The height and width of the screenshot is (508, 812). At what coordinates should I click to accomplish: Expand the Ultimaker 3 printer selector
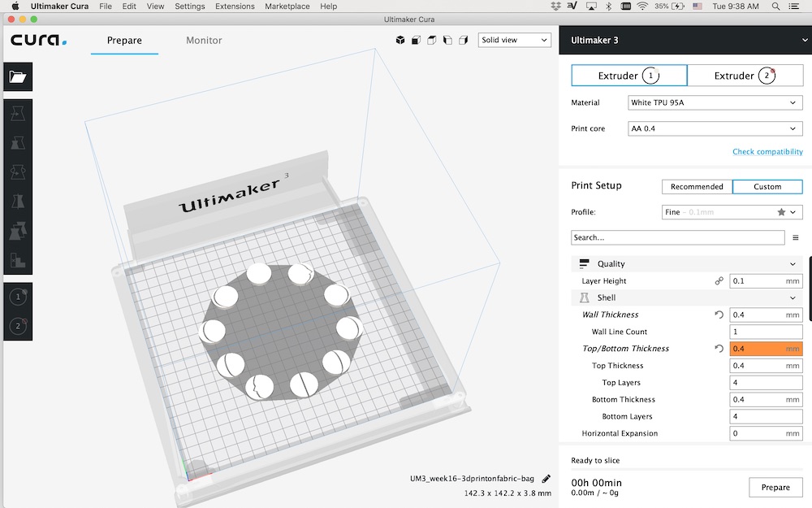685,40
